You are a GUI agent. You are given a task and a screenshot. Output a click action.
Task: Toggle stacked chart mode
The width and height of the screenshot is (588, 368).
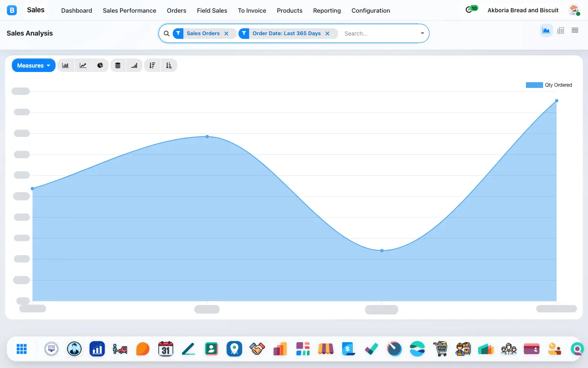coord(118,65)
